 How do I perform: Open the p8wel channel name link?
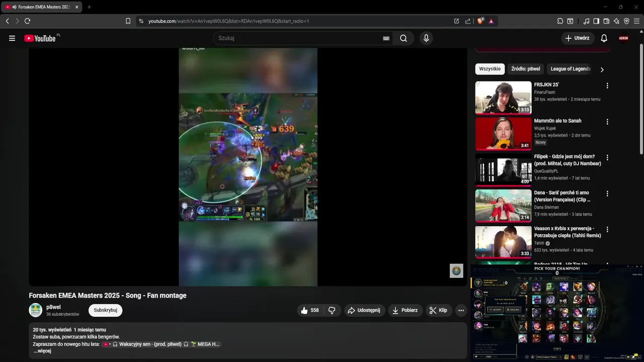tap(53, 307)
